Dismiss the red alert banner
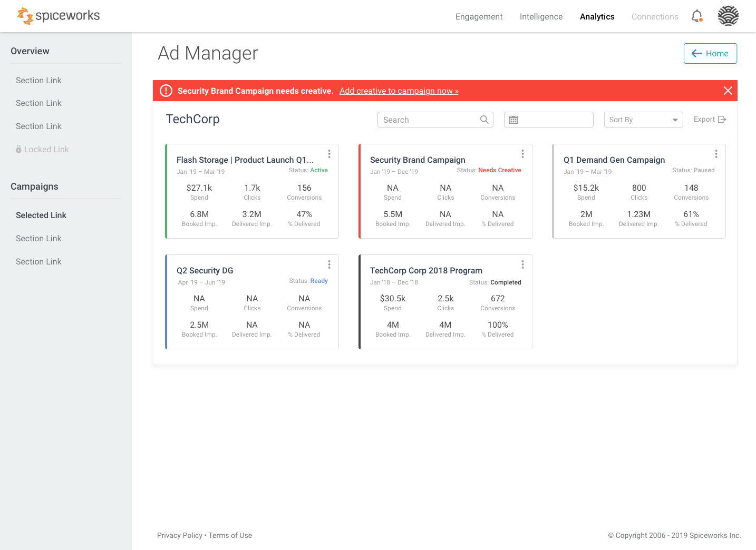Screen dimensions: 756x550 pyautogui.click(x=728, y=91)
